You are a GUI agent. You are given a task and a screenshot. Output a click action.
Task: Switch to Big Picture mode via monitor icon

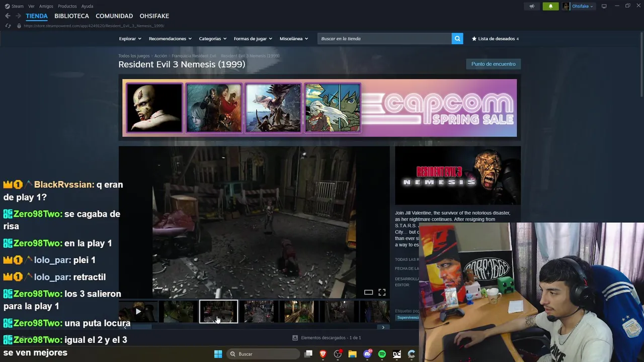coord(604,6)
